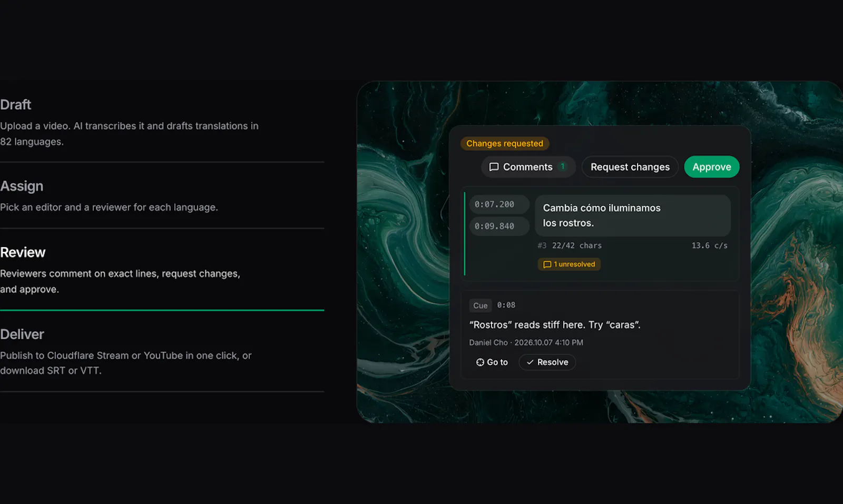Screen dimensions: 843x504
Task: Click the Cue tag label
Action: coord(481,305)
